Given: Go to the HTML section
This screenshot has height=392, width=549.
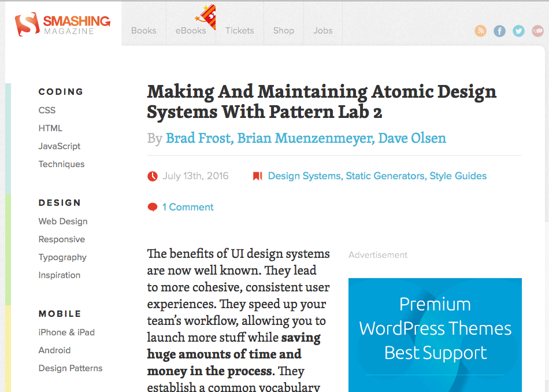Looking at the screenshot, I should tap(50, 128).
